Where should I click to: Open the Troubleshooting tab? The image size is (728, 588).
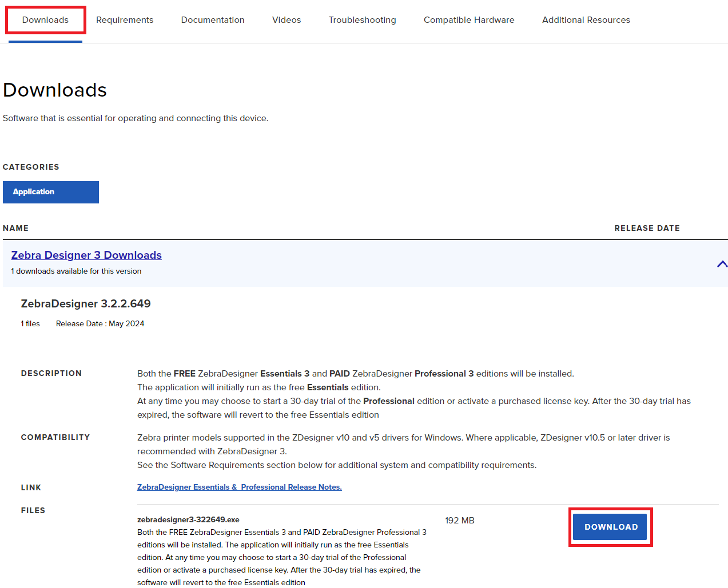pyautogui.click(x=362, y=19)
